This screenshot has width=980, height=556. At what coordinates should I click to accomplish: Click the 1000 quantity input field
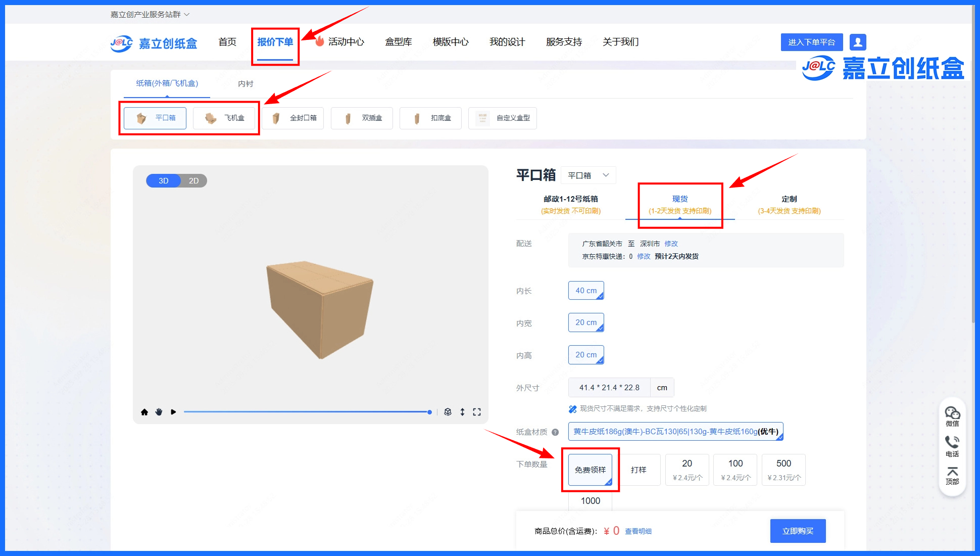point(590,500)
